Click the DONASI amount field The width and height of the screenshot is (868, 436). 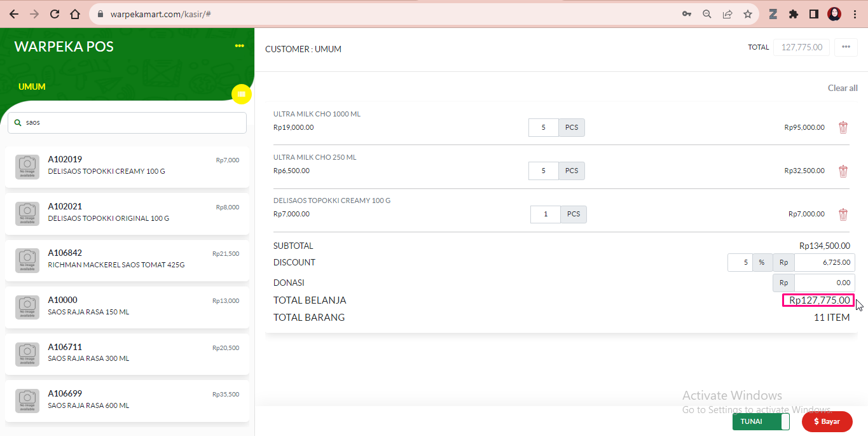click(824, 283)
